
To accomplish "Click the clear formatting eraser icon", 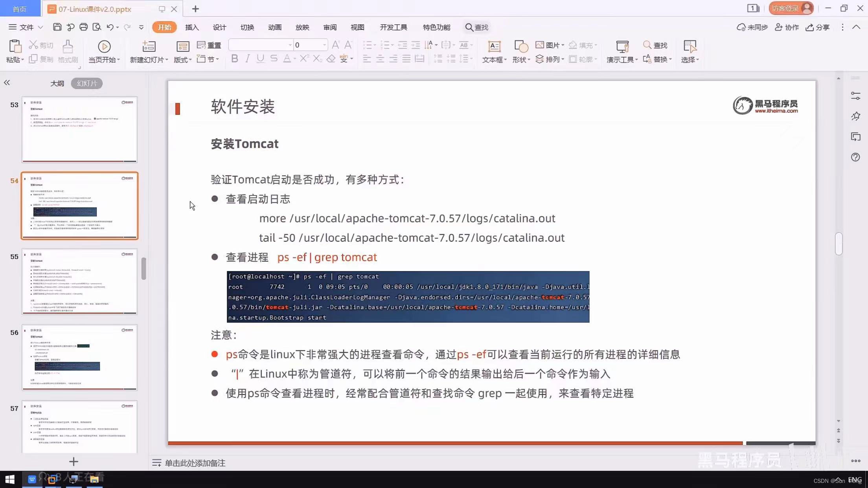I will [331, 59].
